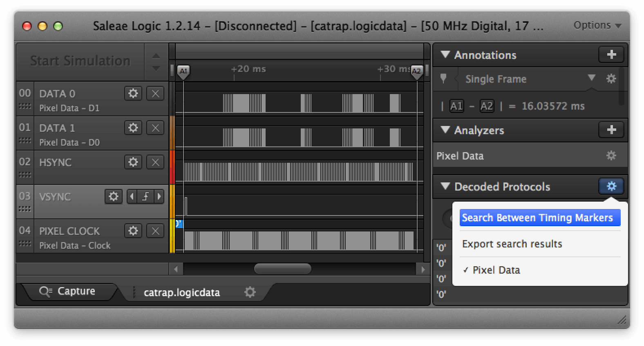Jump to previous VSYNC edge arrow
The width and height of the screenshot is (644, 346).
click(x=132, y=196)
